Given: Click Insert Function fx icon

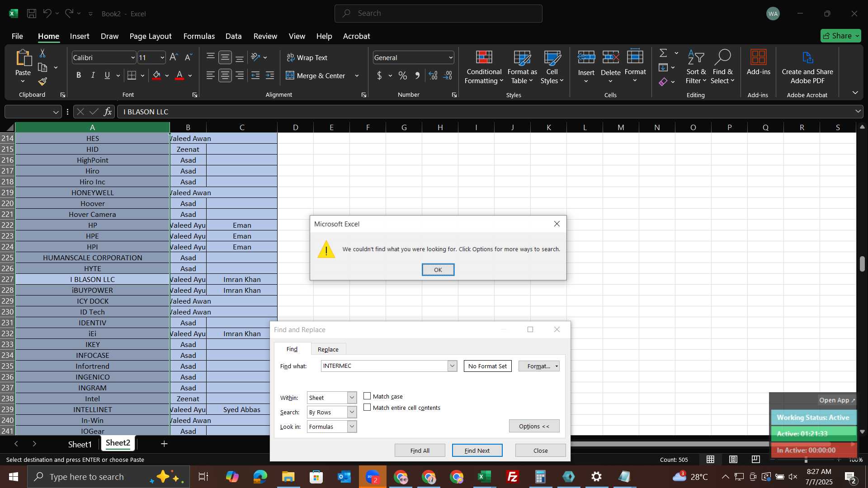Looking at the screenshot, I should pyautogui.click(x=108, y=112).
